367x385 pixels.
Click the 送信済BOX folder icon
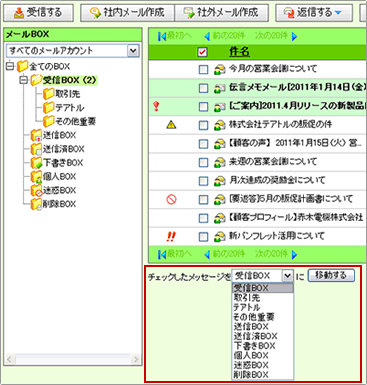click(36, 149)
